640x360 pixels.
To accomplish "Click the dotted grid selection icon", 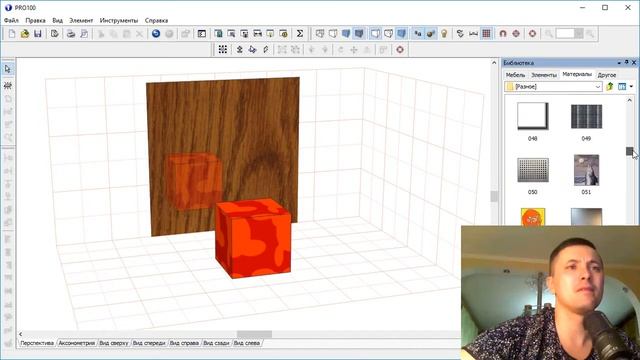I will [x=223, y=50].
